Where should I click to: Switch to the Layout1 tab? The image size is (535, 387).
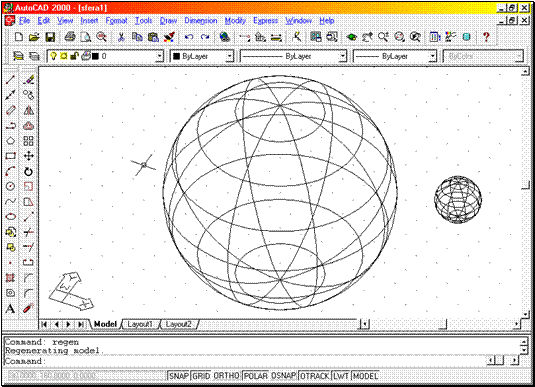click(x=140, y=324)
